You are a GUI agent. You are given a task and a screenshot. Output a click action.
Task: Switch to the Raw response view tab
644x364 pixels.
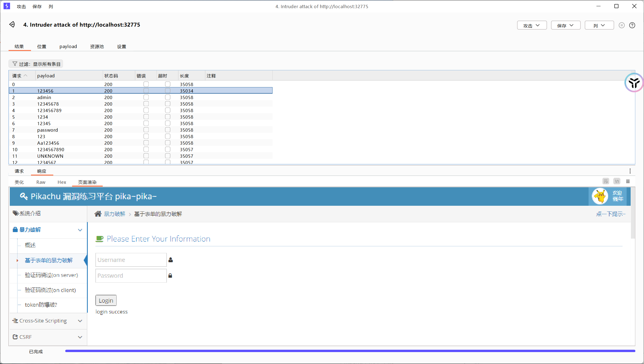point(41,182)
